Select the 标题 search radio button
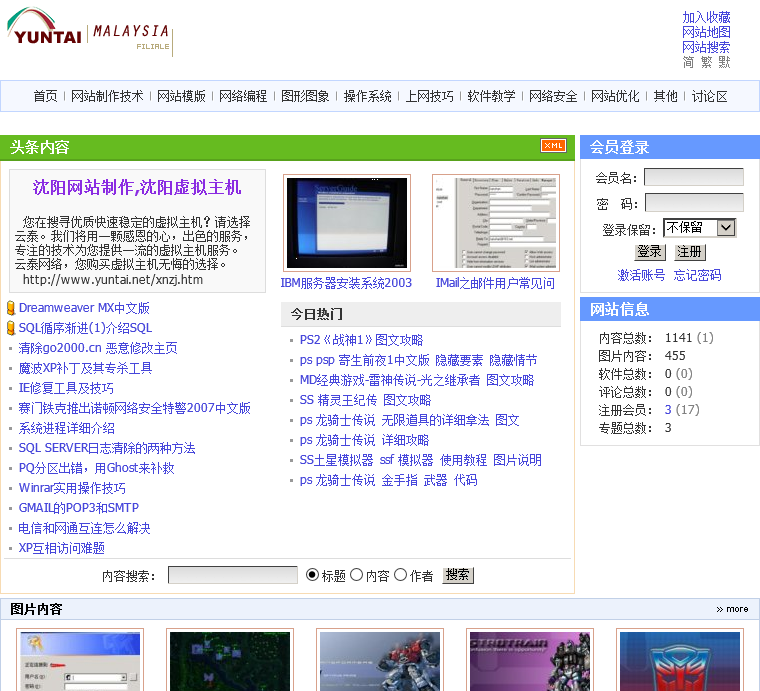Viewport: 760px width, 691px height. point(313,575)
